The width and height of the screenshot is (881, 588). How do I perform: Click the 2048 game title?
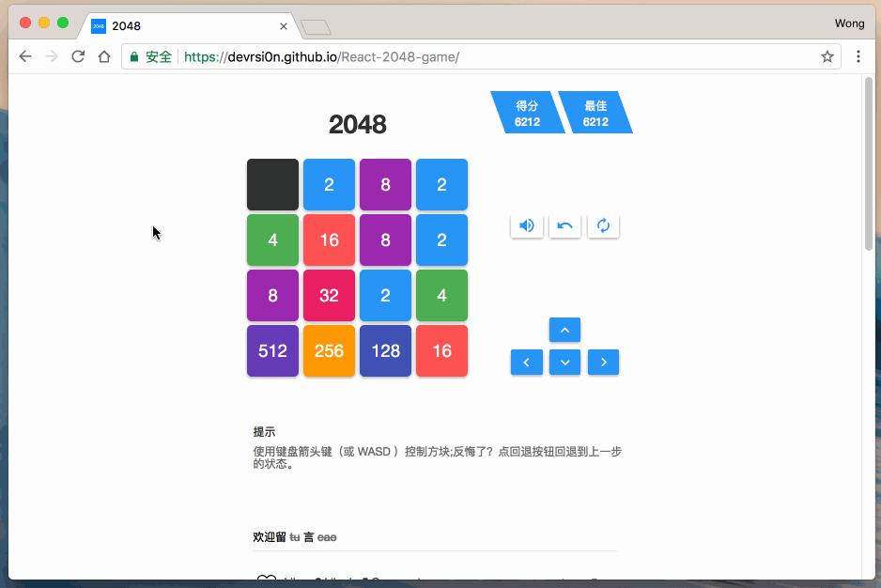357,124
